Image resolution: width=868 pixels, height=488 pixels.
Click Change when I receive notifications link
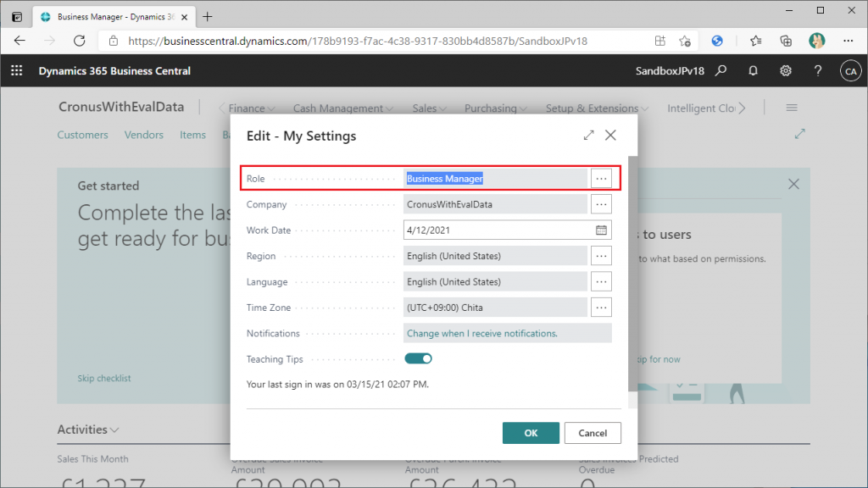tap(482, 333)
